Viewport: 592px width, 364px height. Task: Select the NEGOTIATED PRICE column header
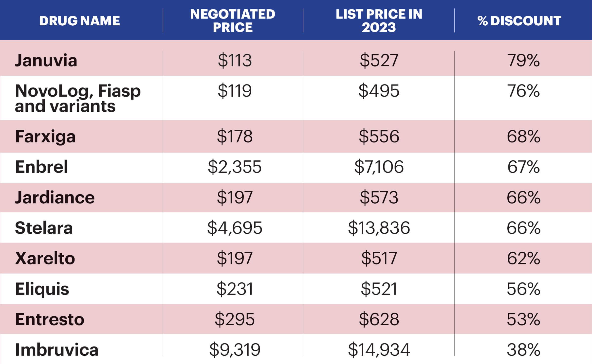coord(233,21)
